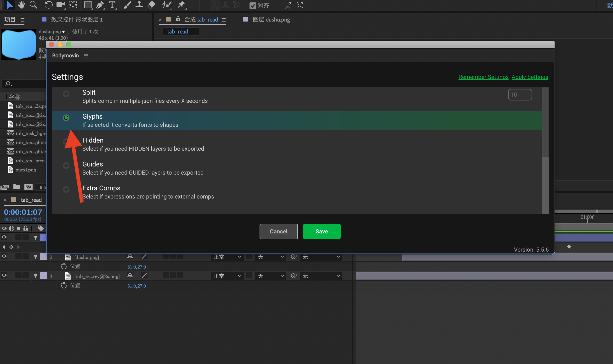Click the tab_read breadcrumb button in viewer
613x364 pixels.
(181, 32)
